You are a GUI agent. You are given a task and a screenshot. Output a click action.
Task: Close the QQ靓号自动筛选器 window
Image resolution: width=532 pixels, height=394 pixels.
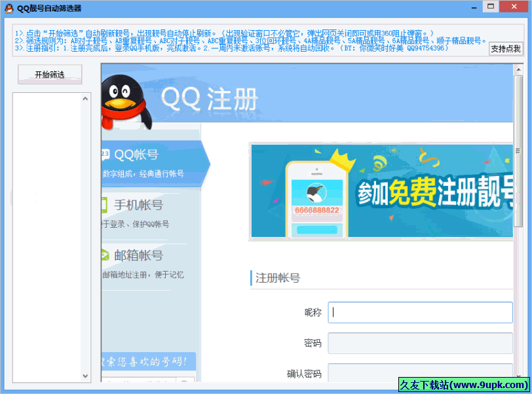coord(514,7)
